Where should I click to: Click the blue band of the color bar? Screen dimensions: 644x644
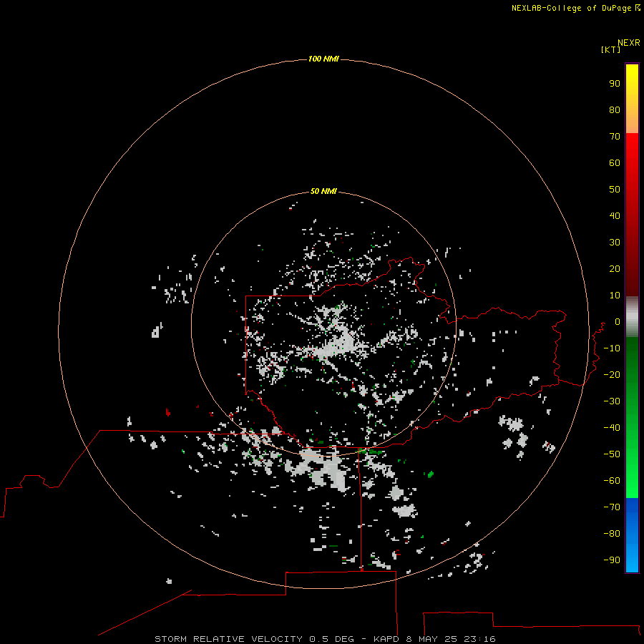(x=632, y=535)
